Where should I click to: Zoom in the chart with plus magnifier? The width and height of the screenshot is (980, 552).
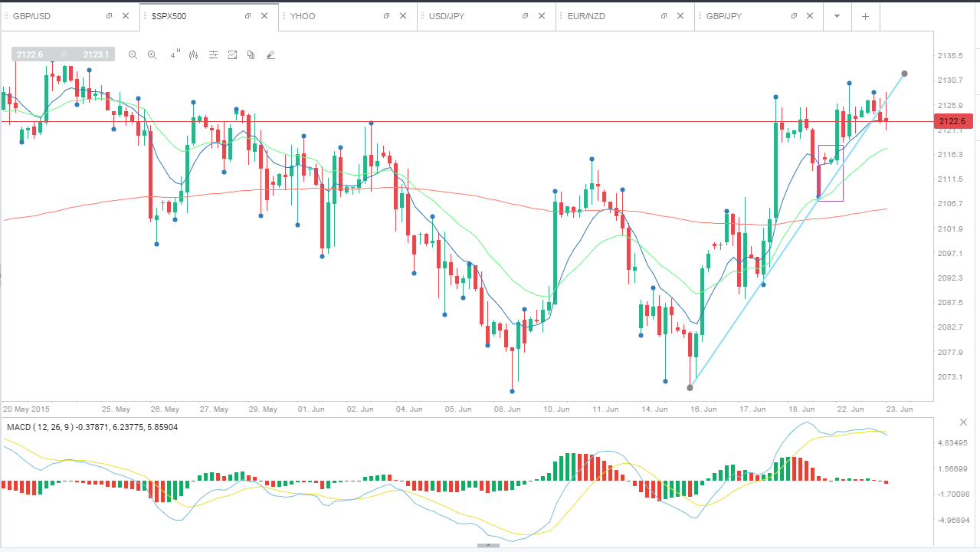click(152, 54)
